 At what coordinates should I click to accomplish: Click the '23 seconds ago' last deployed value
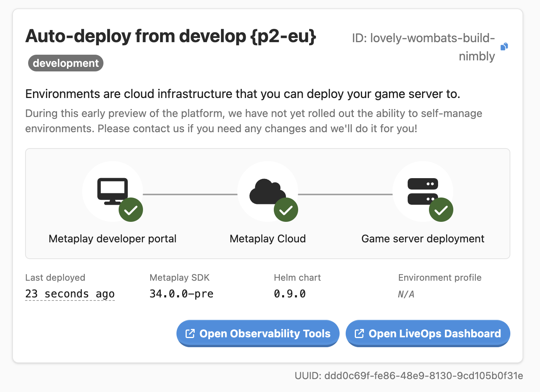point(70,294)
